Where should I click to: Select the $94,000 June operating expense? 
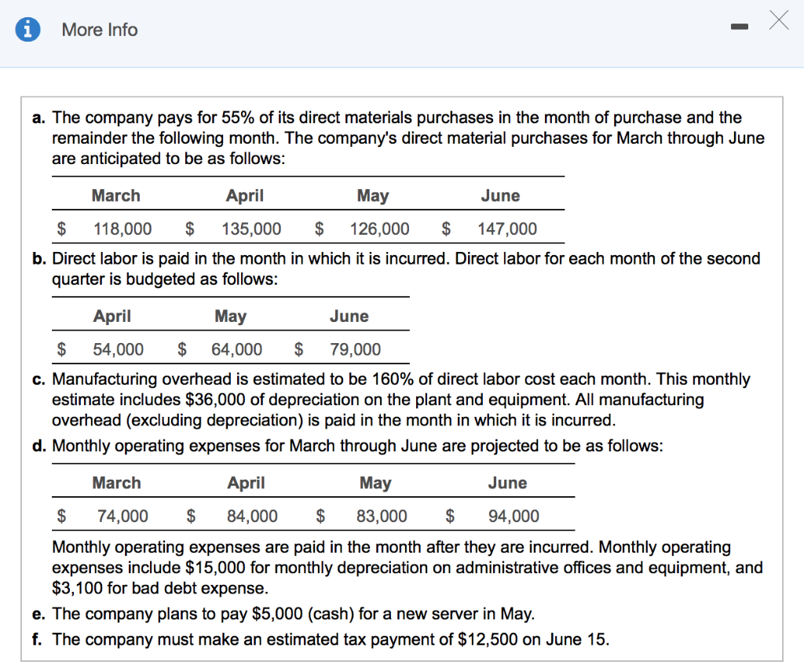click(x=510, y=516)
